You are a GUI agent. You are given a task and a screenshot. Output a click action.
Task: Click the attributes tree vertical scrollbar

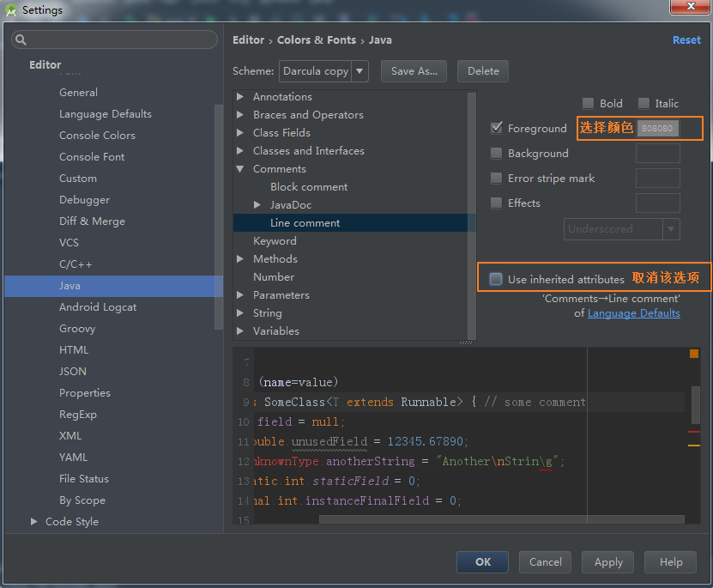[472, 215]
